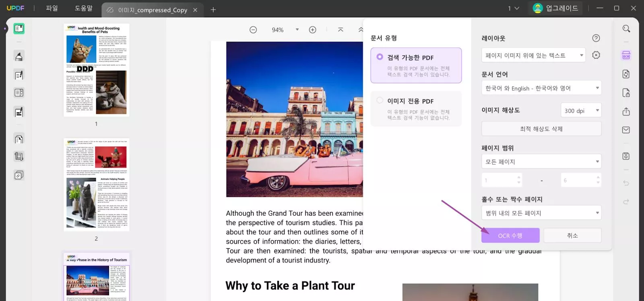Open the 300 dpi resolution dropdown
The image size is (644, 301).
(x=581, y=111)
